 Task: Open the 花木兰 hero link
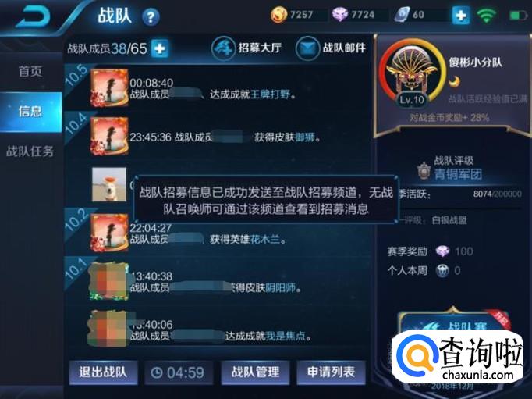[x=265, y=240]
